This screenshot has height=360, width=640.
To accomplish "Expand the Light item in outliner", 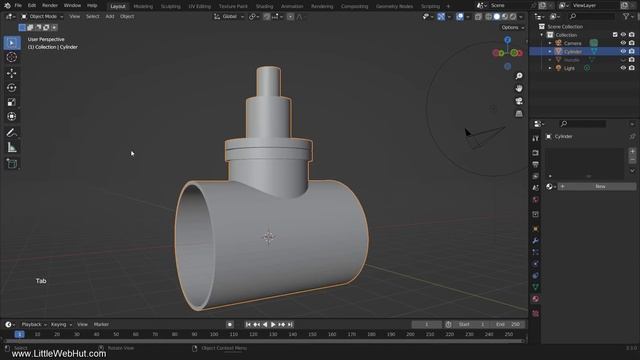I will coord(550,68).
